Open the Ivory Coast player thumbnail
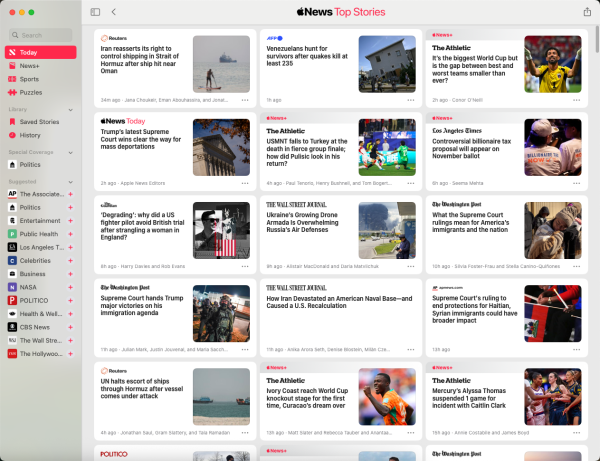 387,396
